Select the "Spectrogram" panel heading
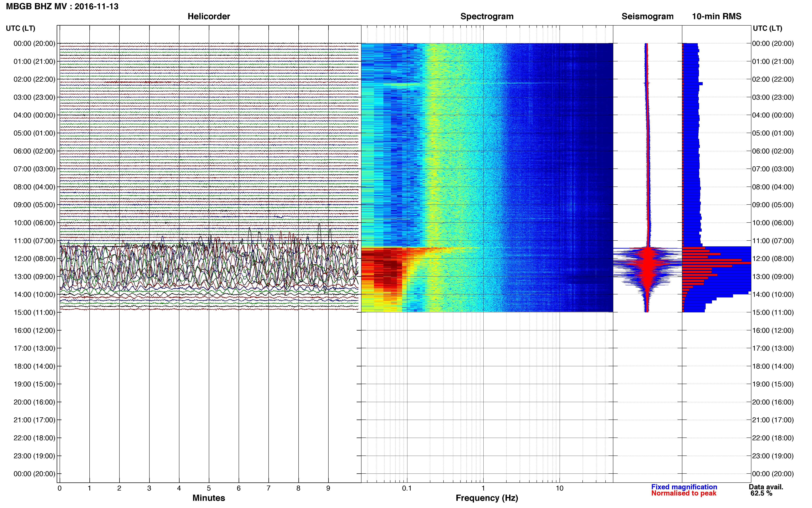This screenshot has width=812, height=508. (x=487, y=16)
